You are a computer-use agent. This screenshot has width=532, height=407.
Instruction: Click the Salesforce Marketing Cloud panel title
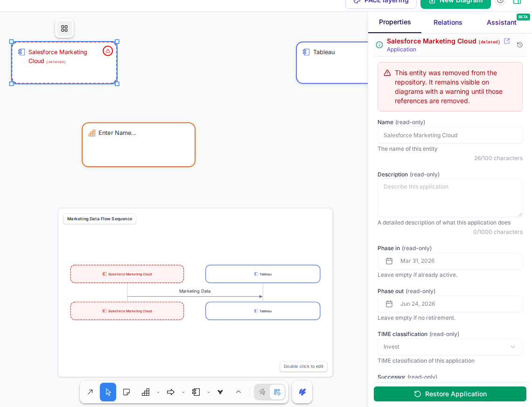pyautogui.click(x=432, y=41)
